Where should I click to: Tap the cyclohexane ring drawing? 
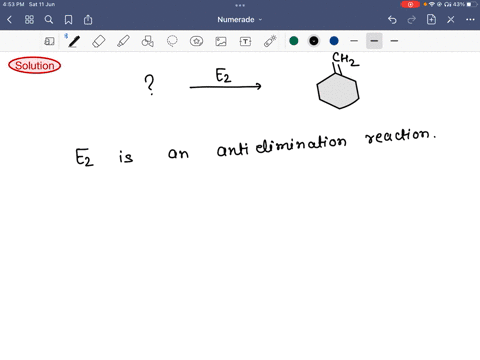[338, 91]
